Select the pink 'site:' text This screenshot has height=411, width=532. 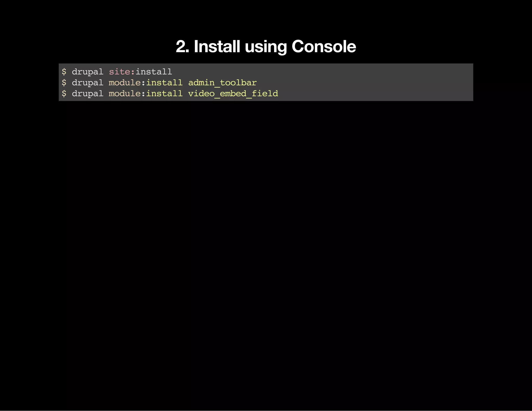coord(122,72)
